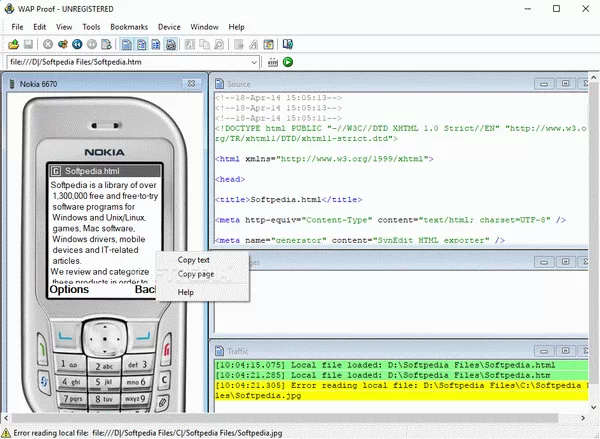Open the Device menu
The width and height of the screenshot is (600, 439).
169,27
